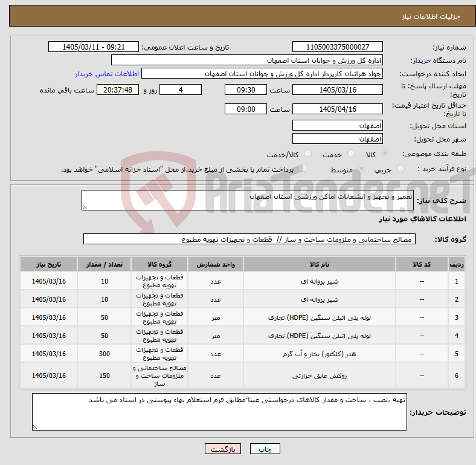The height and width of the screenshot is (465, 476).
Task: Click the reply deadline date 1405/03/16 field
Action: point(337,89)
